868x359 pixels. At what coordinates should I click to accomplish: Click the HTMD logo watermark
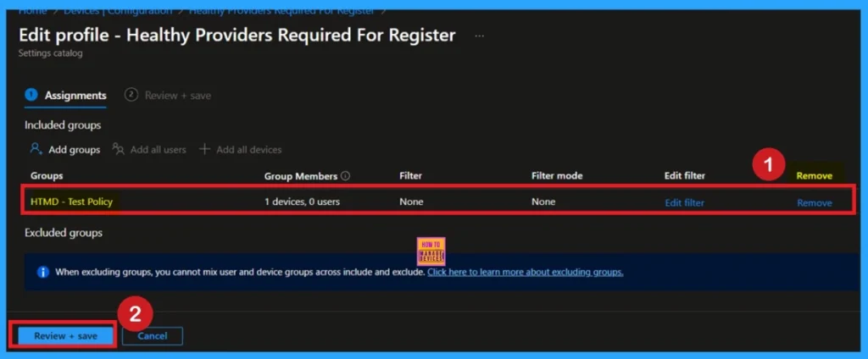431,251
